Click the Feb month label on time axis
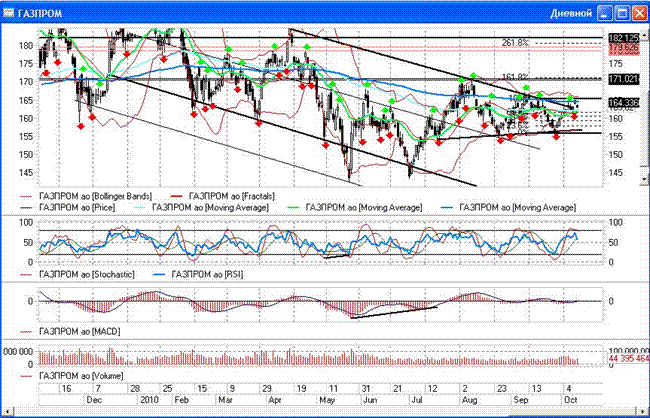Screen dimensions: 650x418 pos(182,400)
